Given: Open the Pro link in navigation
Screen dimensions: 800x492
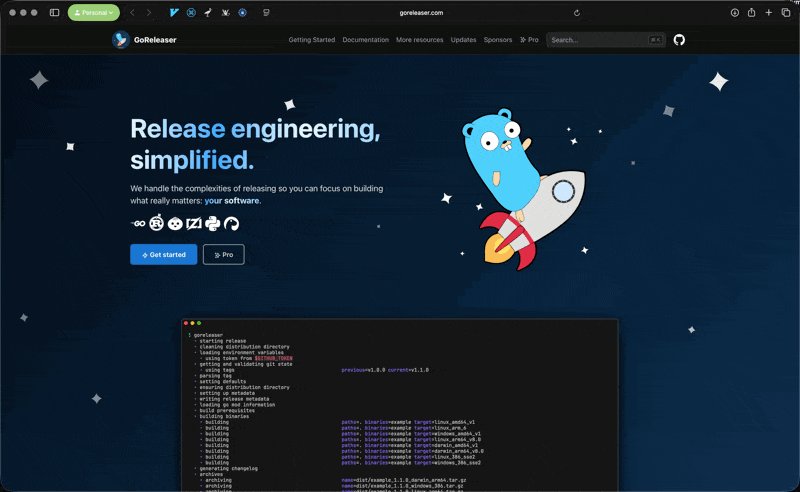Looking at the screenshot, I should click(x=529, y=40).
